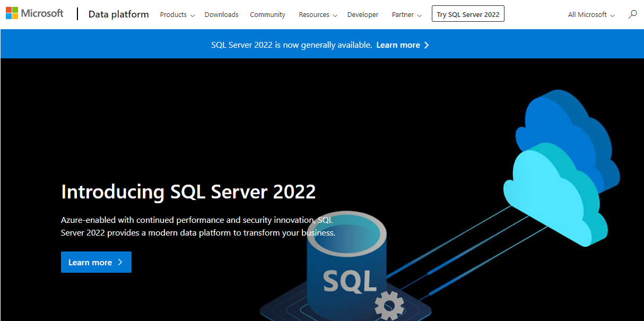Screen dimensions: 644x321
Task: Expand the Resources dropdown menu
Action: 318,15
